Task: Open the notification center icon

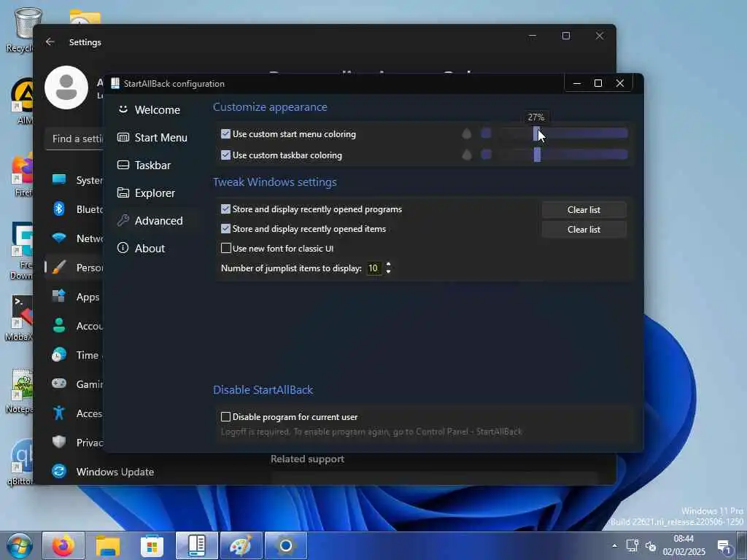Action: (x=724, y=547)
